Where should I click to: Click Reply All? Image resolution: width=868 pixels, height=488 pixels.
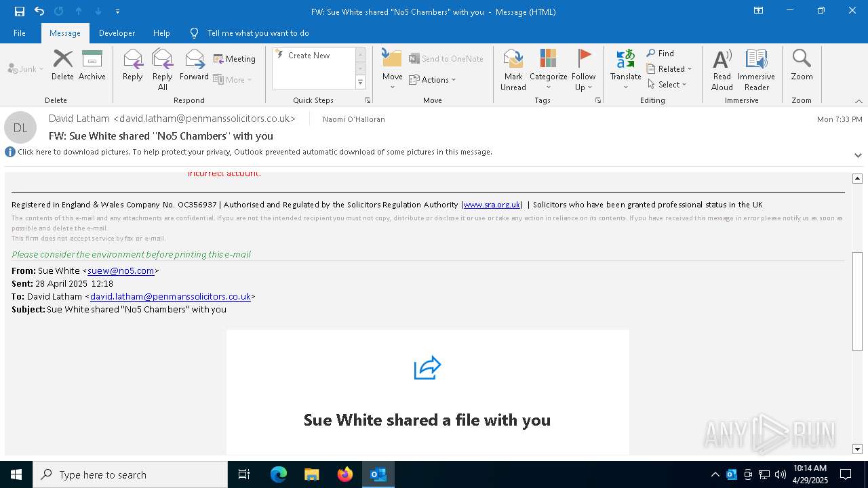click(163, 70)
